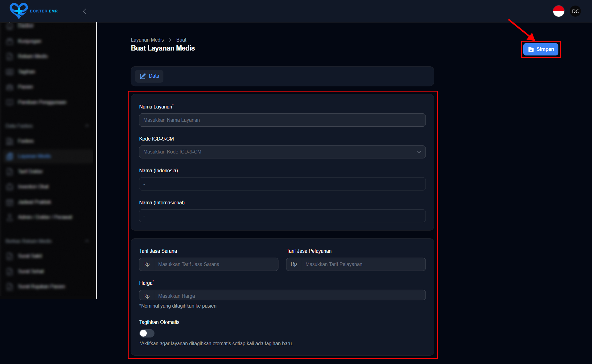The width and height of the screenshot is (592, 364).
Task: Click the Harga field label
Action: (146, 283)
